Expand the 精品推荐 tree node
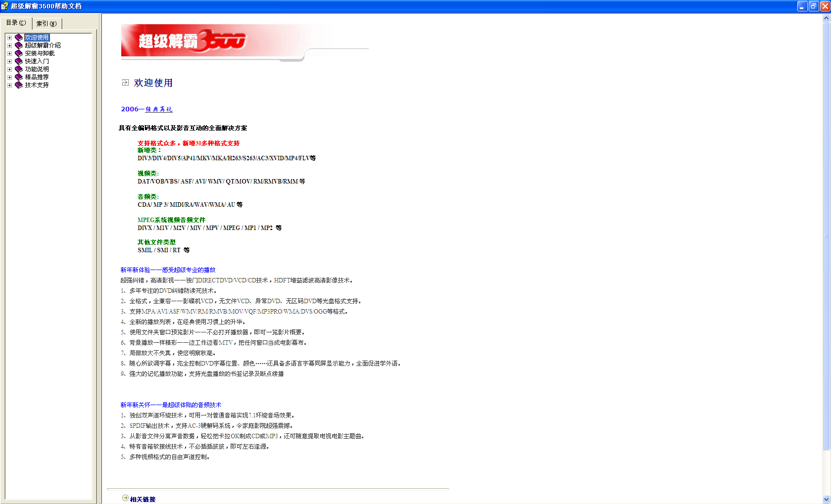831x504 pixels. pyautogui.click(x=9, y=77)
